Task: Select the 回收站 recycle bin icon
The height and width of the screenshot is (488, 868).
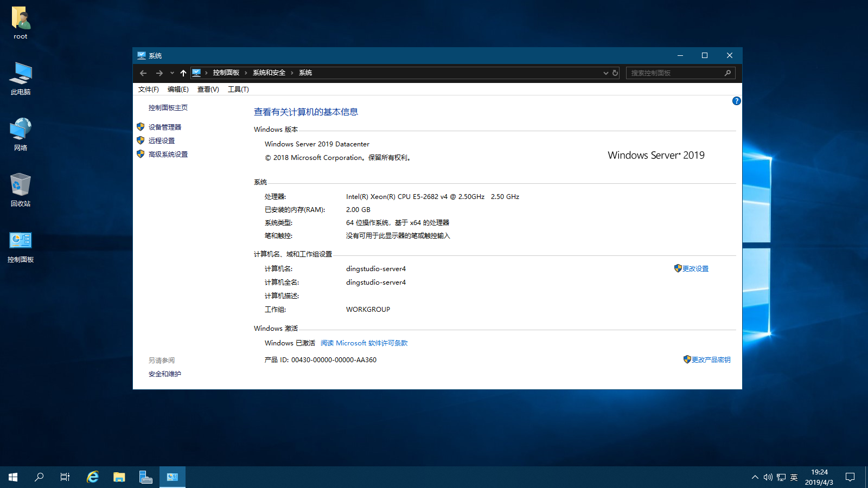Action: pos(21,190)
